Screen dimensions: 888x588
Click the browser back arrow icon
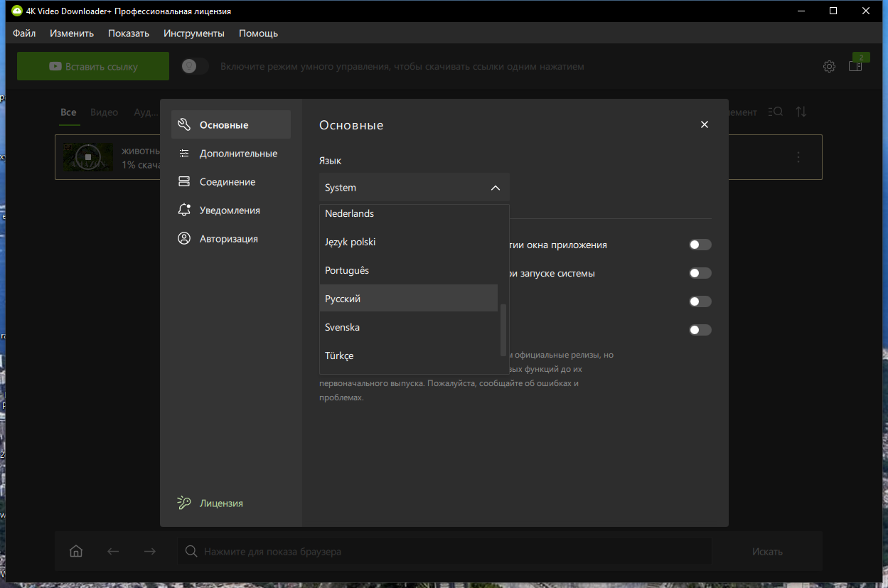click(x=113, y=551)
